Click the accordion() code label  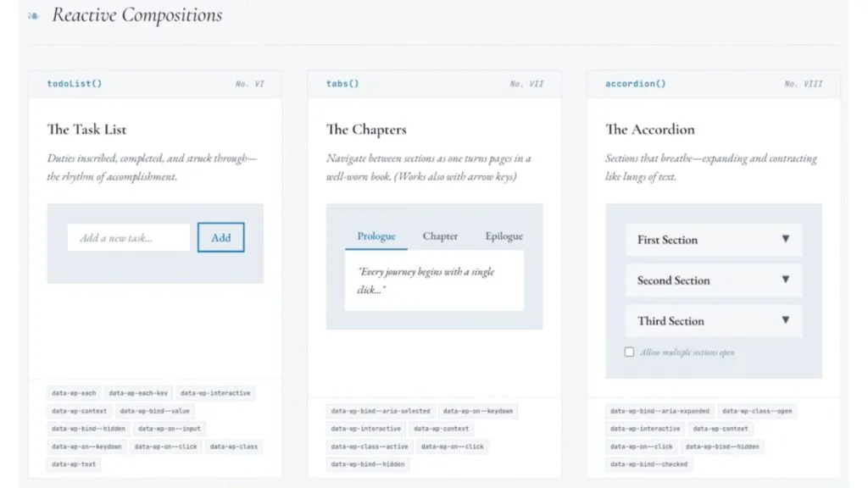tap(636, 84)
